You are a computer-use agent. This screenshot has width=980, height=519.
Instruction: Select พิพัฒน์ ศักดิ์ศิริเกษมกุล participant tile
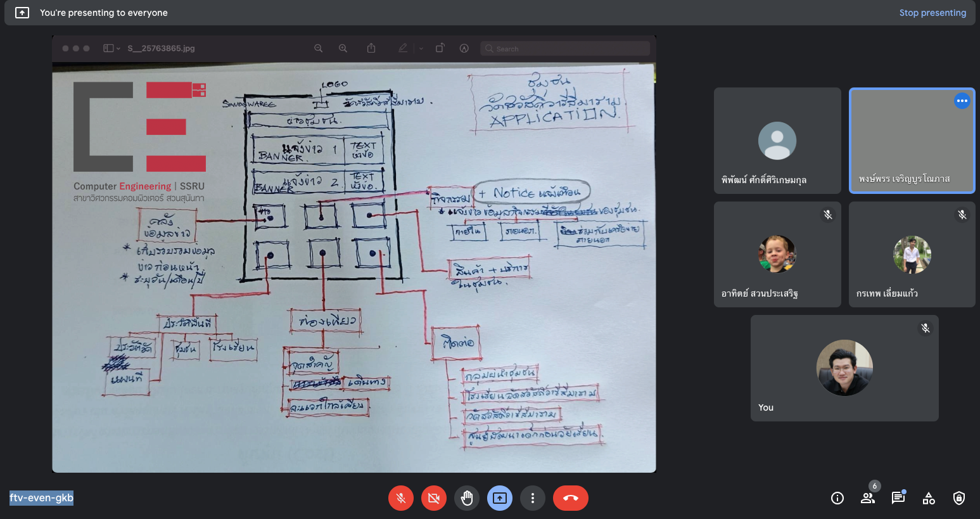777,141
